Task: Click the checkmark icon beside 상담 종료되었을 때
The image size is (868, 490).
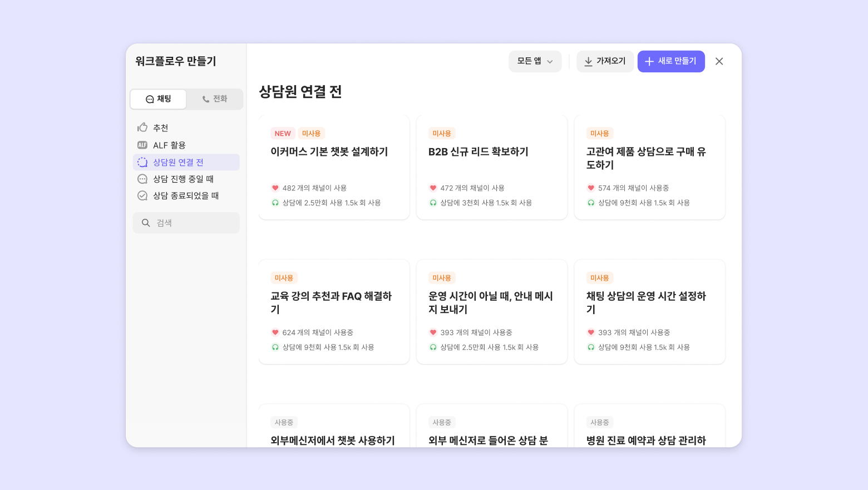Action: (x=142, y=195)
